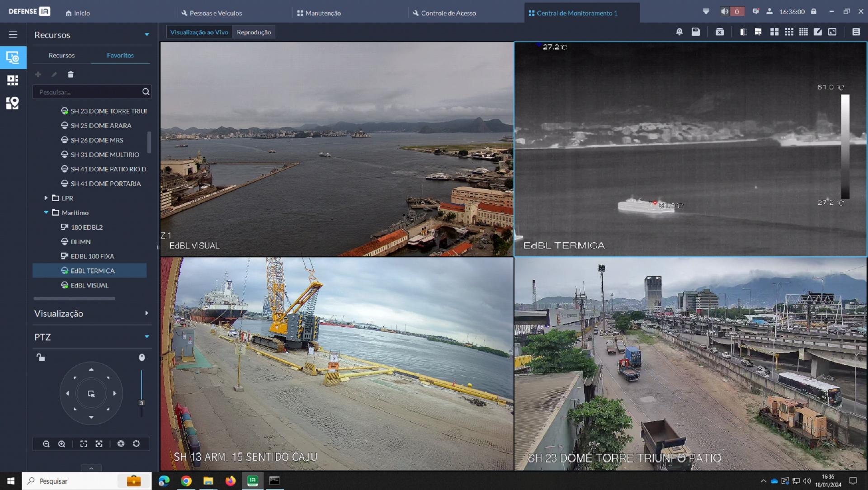Close the iris with aperture icon
Viewport: 868px width, 490px height.
coord(121,444)
